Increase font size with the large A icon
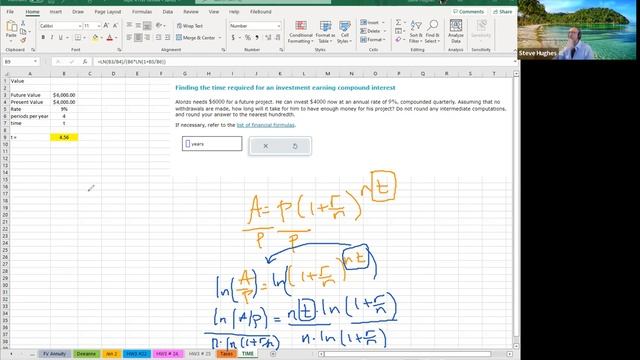 pyautogui.click(x=106, y=26)
